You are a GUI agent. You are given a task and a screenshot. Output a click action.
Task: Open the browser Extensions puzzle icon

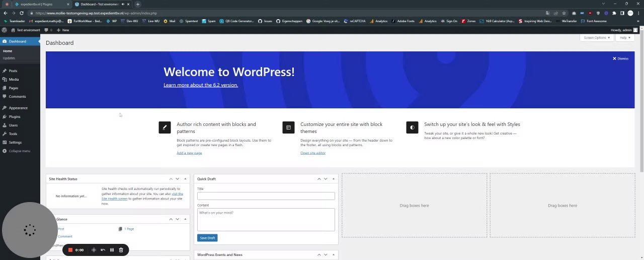pyautogui.click(x=614, y=13)
